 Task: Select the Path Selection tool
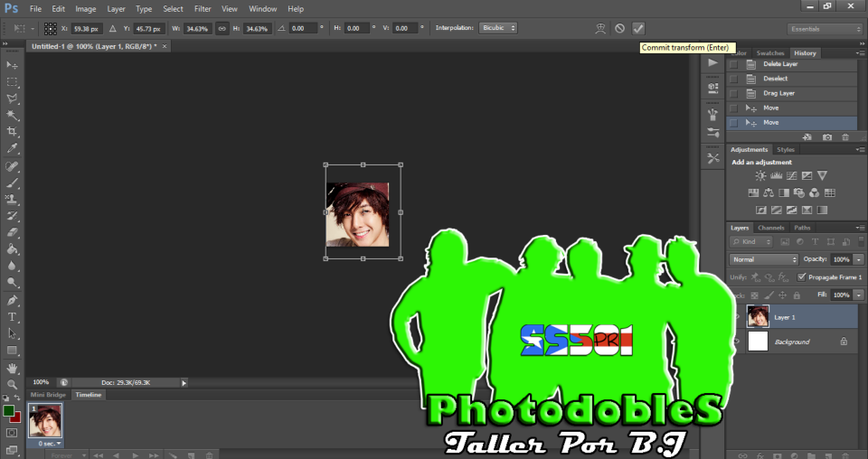click(12, 333)
